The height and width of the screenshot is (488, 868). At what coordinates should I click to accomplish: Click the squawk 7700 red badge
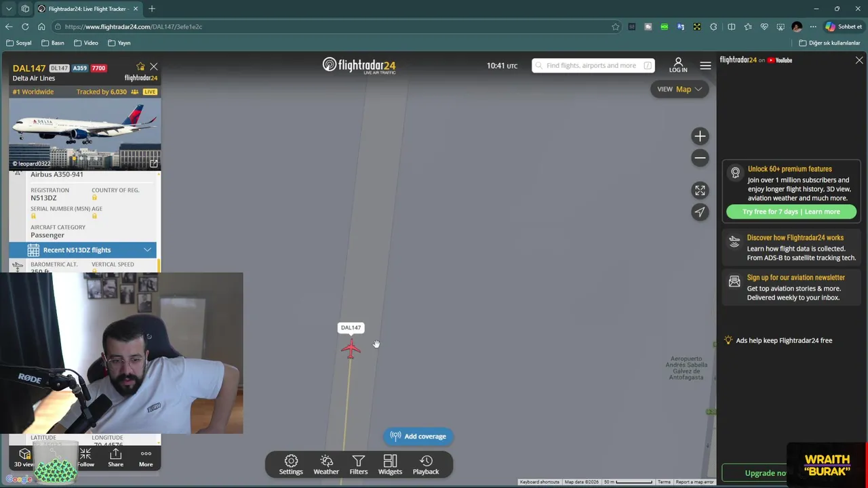pos(98,68)
